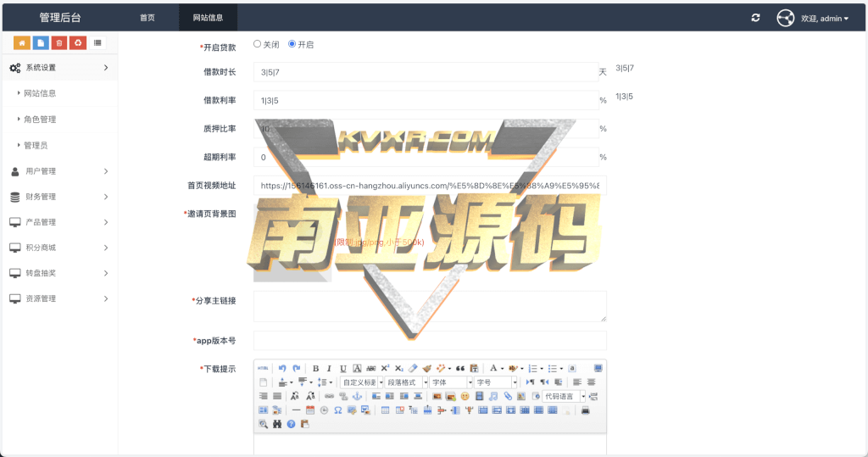Viewport: 868px width, 457px height.
Task: Undo the last edit in the editor toolbar
Action: point(282,368)
